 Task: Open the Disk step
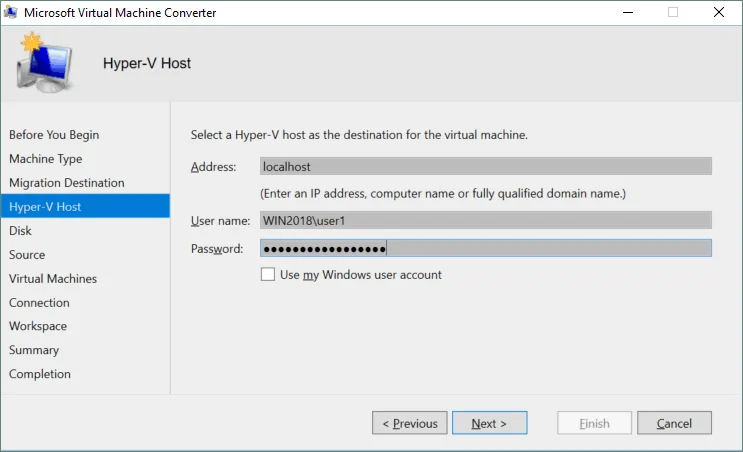(20, 231)
